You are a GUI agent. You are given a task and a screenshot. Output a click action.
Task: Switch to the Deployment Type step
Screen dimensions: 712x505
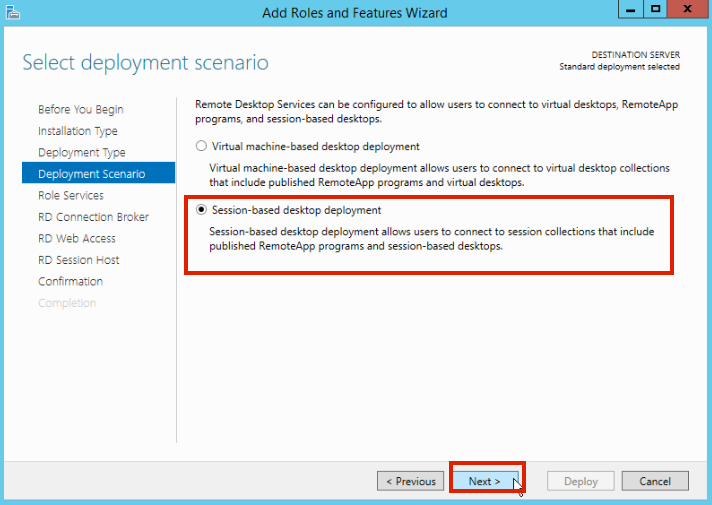(82, 153)
